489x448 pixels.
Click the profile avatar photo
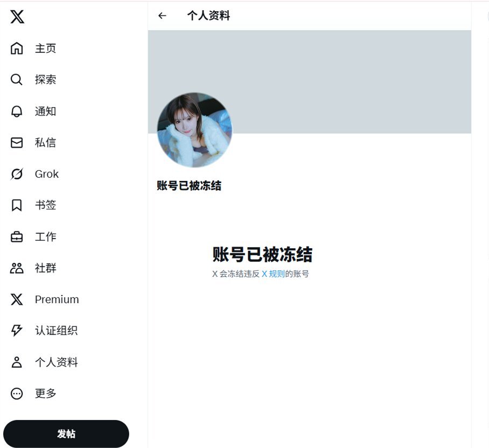(194, 130)
